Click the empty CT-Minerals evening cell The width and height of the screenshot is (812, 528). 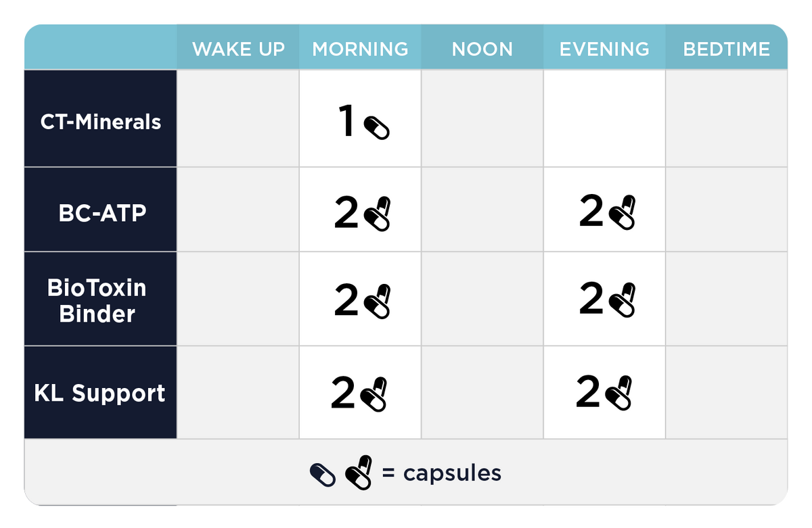[x=604, y=119]
